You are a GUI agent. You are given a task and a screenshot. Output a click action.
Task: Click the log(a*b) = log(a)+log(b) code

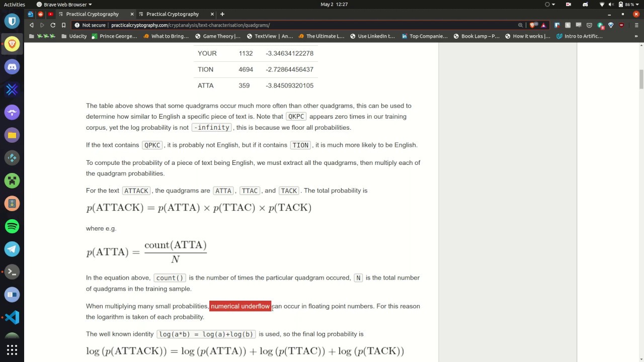coord(206,334)
